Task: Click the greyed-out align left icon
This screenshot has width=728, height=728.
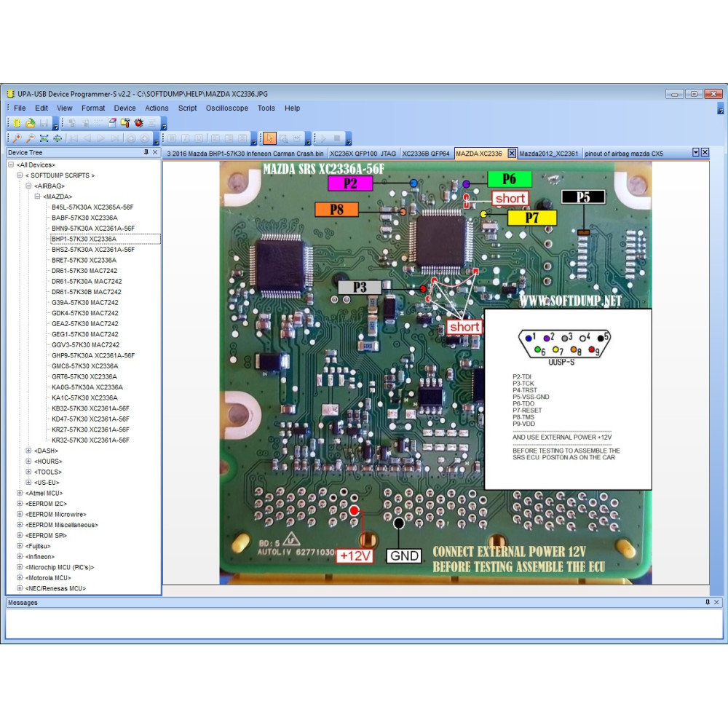Action: (215, 138)
